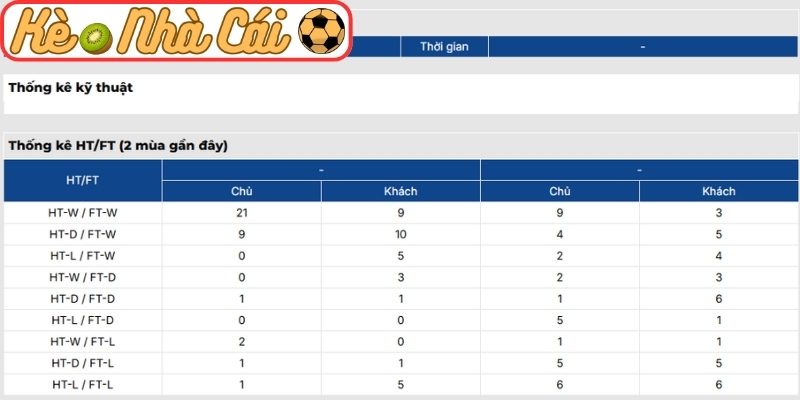Click the HT-W / FT-L row label

click(82, 342)
